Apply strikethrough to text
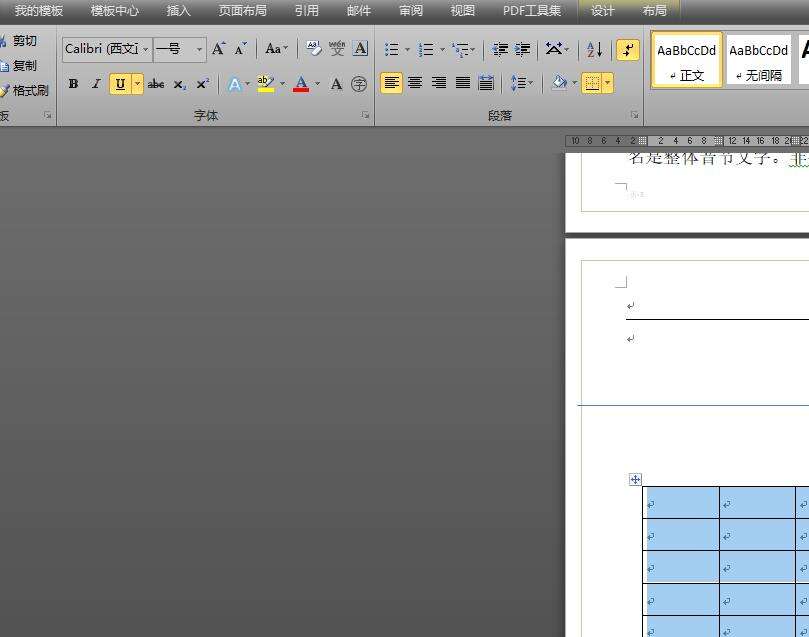 pos(156,84)
